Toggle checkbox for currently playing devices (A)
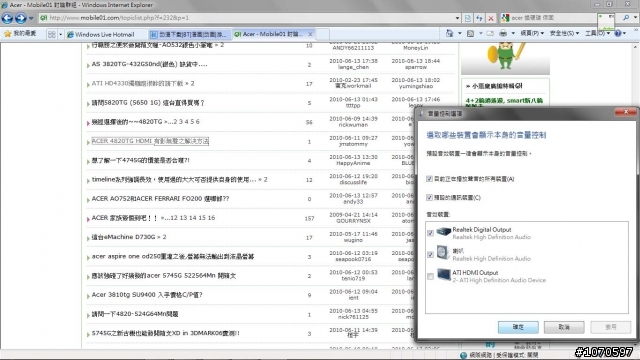Image resolution: width=640 pixels, height=360 pixels. coord(429,179)
